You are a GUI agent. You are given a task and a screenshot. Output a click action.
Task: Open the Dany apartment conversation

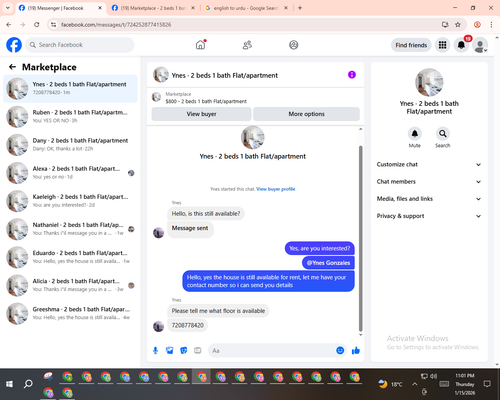coord(70,145)
